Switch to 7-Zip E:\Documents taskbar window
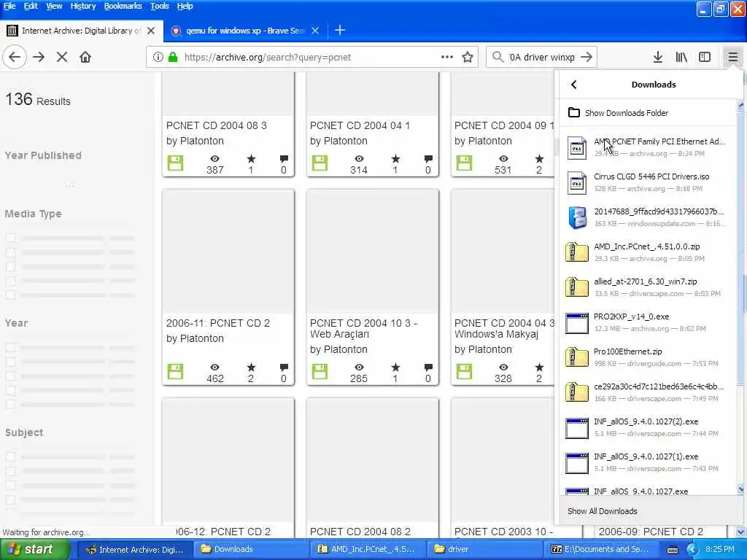Image resolution: width=747 pixels, height=560 pixels. click(x=600, y=550)
